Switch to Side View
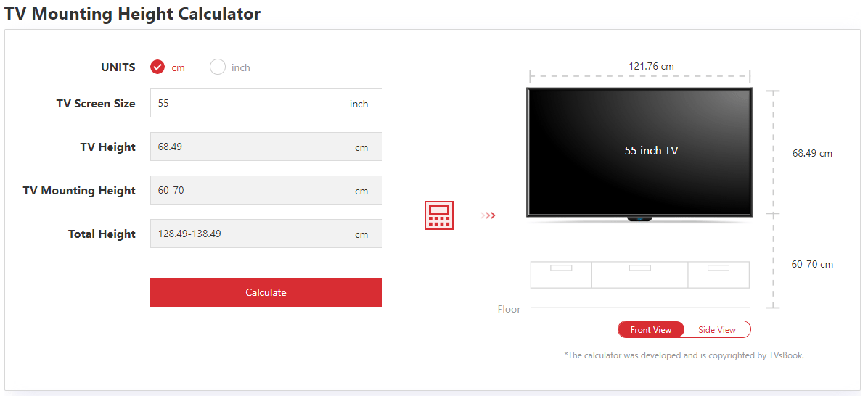This screenshot has width=868, height=396. tap(717, 329)
